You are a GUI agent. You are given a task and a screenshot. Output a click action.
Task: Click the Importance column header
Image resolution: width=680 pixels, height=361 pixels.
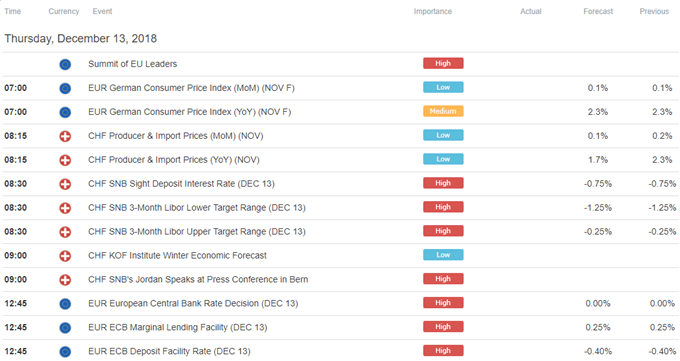(x=433, y=11)
